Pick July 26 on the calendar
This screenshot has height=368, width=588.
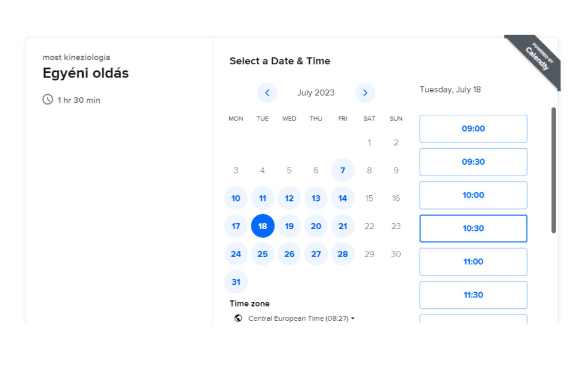click(289, 254)
